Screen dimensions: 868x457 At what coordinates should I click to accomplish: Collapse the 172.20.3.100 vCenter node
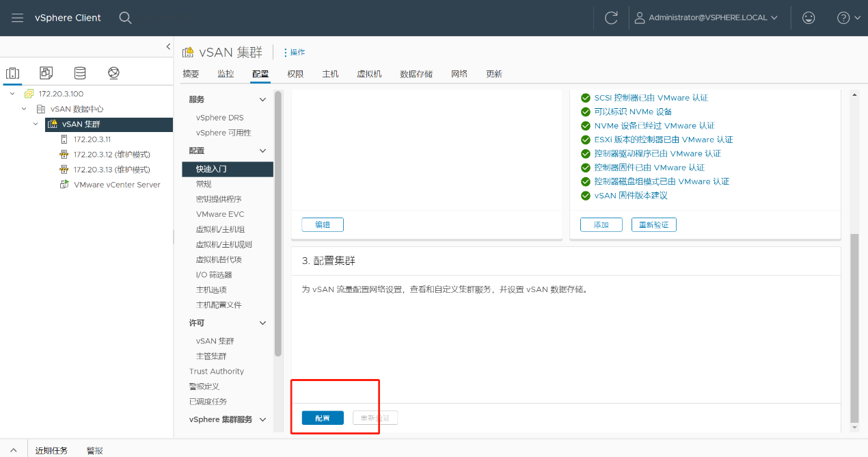click(12, 94)
